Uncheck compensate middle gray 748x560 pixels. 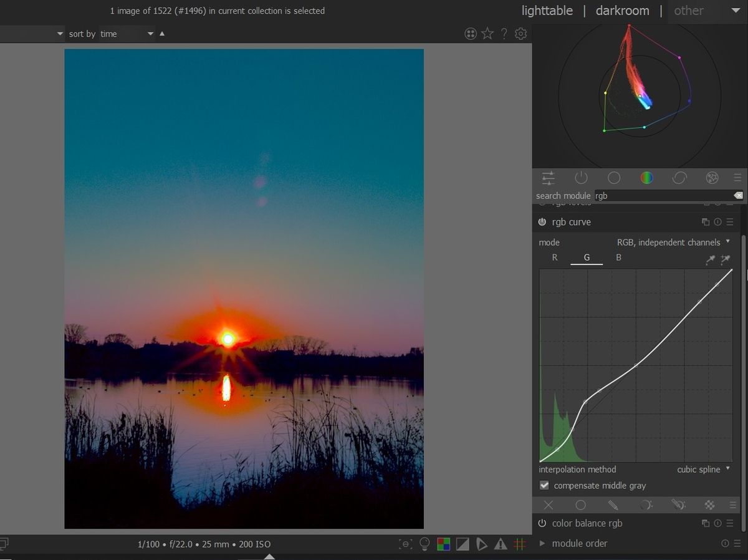point(544,485)
